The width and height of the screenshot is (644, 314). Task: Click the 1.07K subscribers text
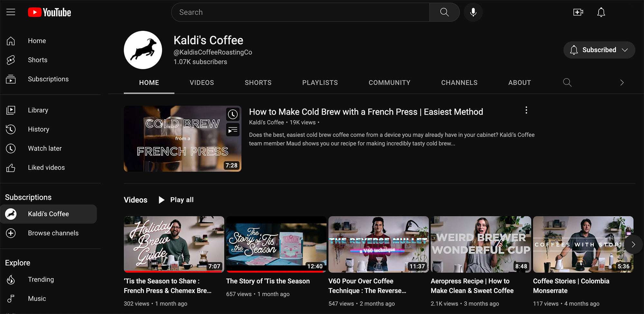click(x=200, y=62)
